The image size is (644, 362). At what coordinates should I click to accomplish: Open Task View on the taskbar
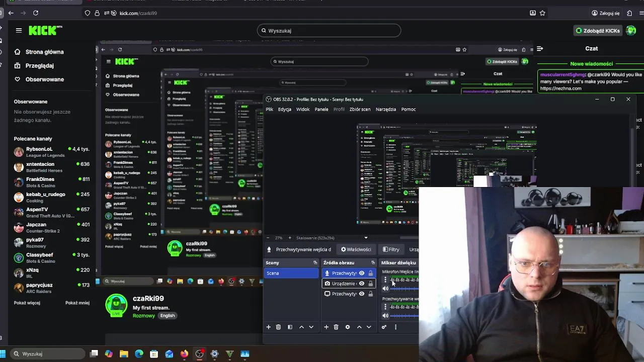[x=94, y=354]
